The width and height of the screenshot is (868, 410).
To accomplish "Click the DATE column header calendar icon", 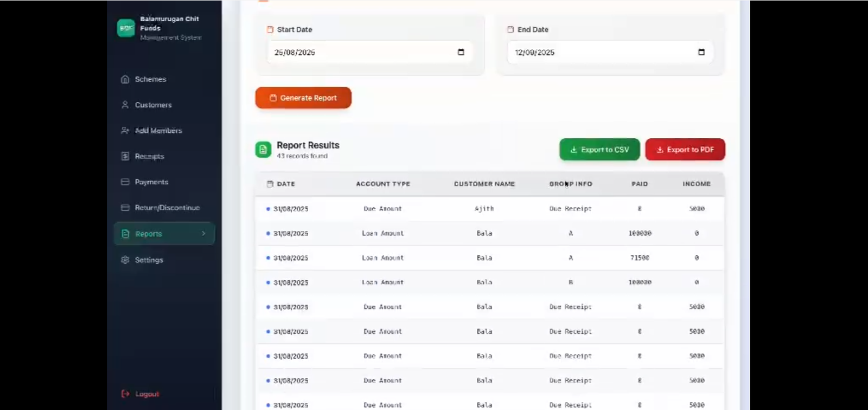I will 270,184.
